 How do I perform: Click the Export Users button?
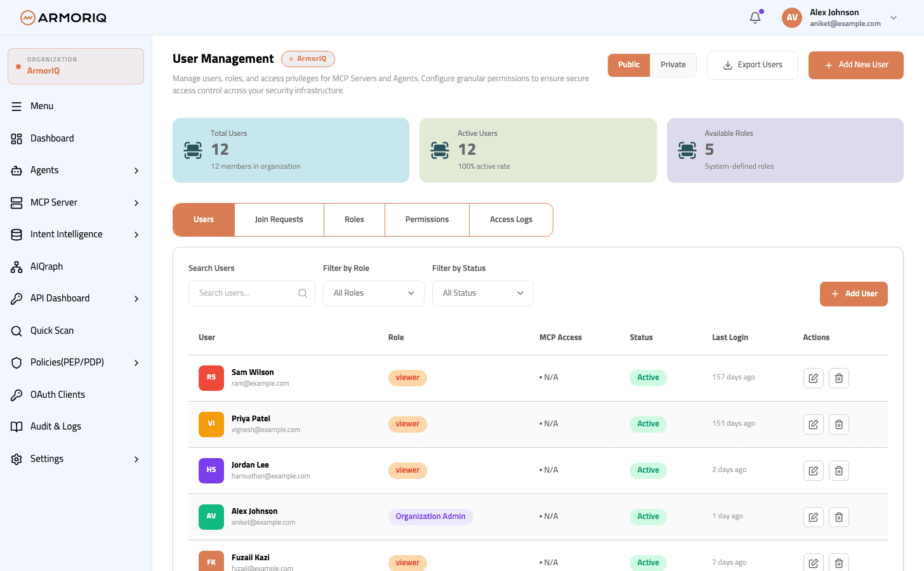tap(753, 65)
